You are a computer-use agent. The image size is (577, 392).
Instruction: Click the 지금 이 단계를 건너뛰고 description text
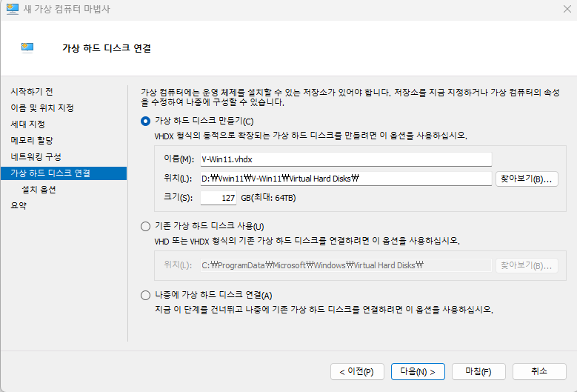[x=324, y=310]
